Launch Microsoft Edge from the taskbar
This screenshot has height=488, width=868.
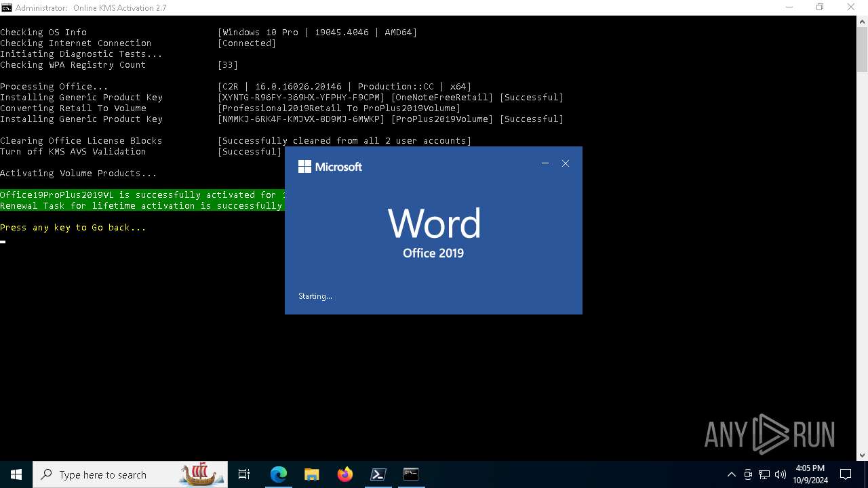279,474
